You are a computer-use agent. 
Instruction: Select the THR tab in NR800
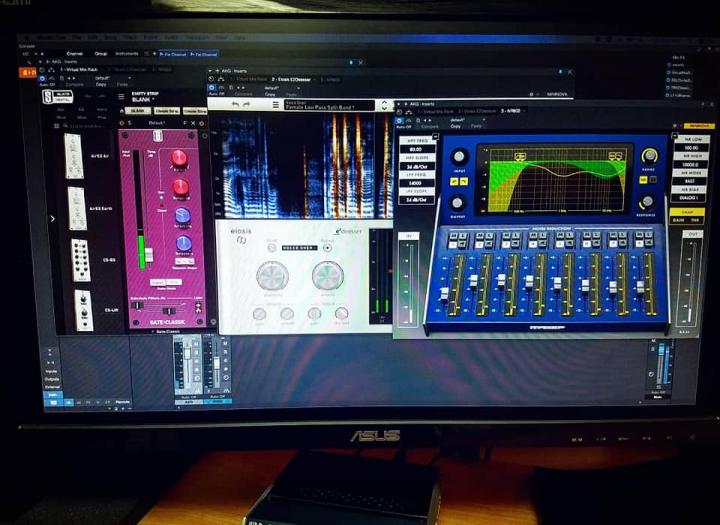695,220
